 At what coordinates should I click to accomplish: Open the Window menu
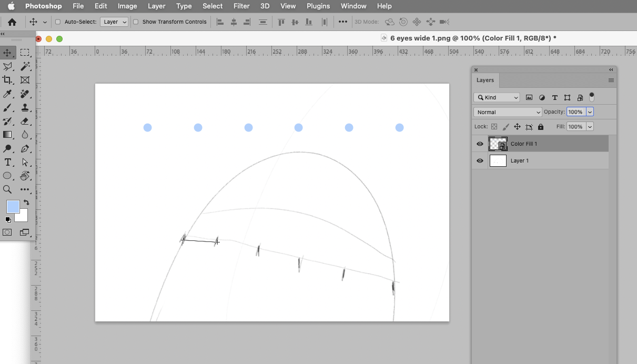click(353, 6)
